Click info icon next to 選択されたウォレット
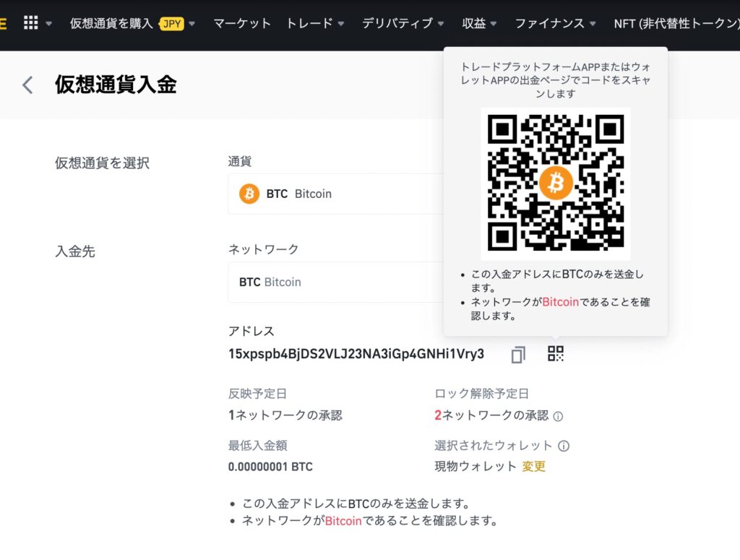The image size is (740, 560). pos(564,447)
